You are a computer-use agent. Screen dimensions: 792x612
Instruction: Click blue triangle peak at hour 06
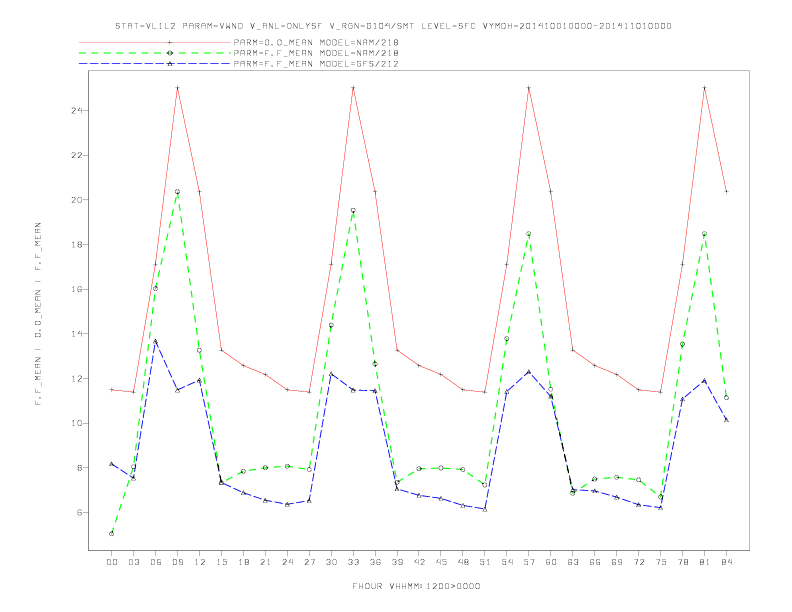tap(156, 341)
